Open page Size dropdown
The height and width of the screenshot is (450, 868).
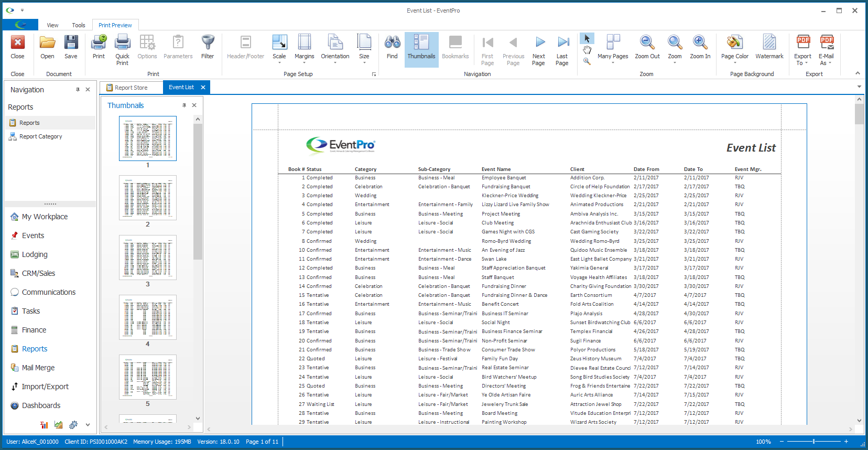point(364,50)
